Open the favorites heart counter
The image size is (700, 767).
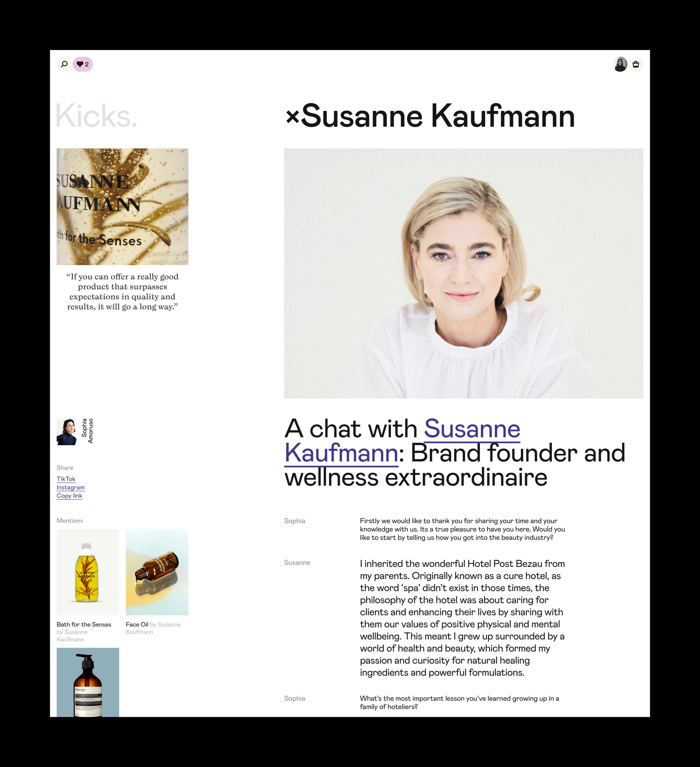pyautogui.click(x=82, y=64)
